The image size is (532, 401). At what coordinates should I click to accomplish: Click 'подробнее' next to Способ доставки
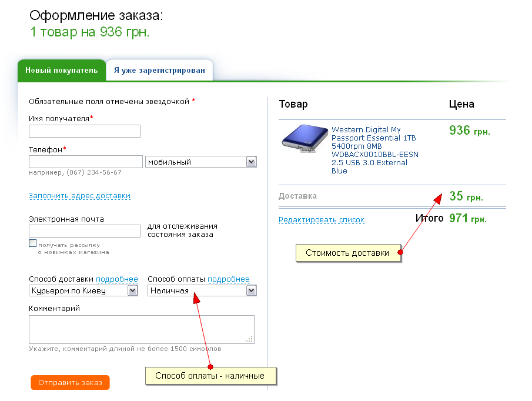[x=117, y=279]
